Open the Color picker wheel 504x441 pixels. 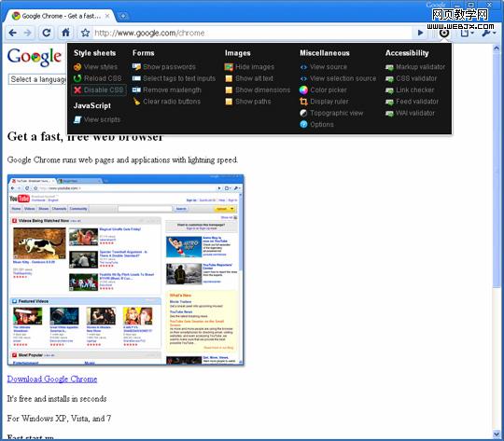pyautogui.click(x=303, y=90)
